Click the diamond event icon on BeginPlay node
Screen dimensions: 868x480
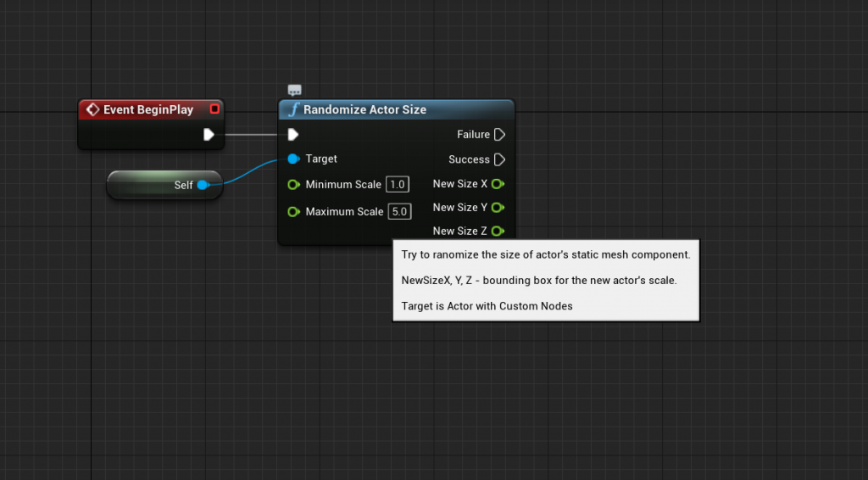[x=92, y=109]
